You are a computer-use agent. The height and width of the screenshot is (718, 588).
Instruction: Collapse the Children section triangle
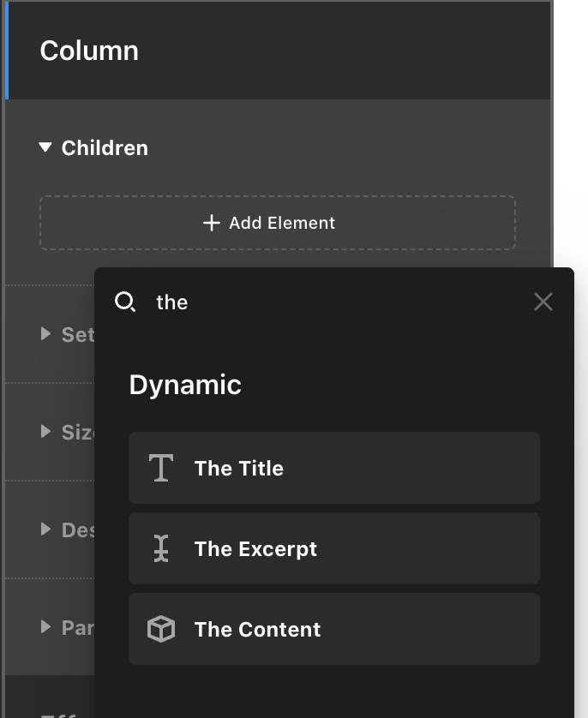coord(46,148)
